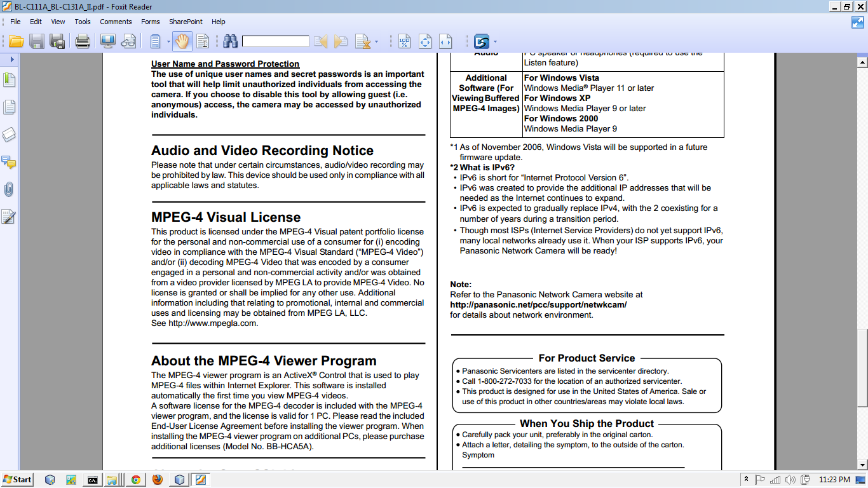Open the Edit menu

(x=36, y=22)
